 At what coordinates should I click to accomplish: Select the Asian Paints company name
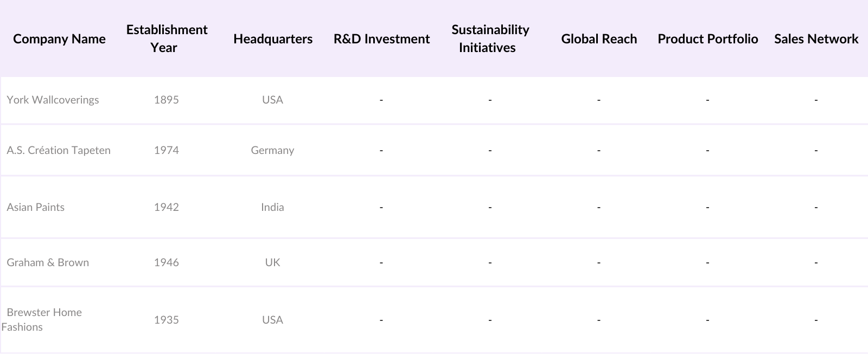coord(35,207)
